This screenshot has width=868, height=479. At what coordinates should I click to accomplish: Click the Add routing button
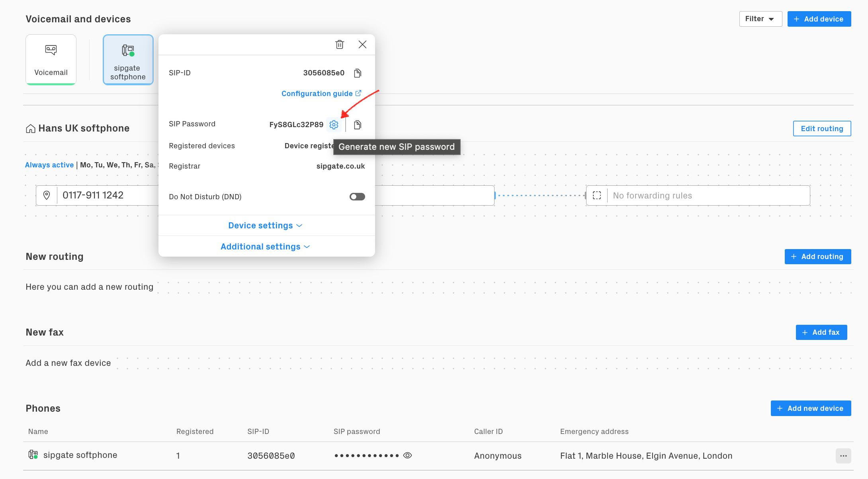pos(818,257)
